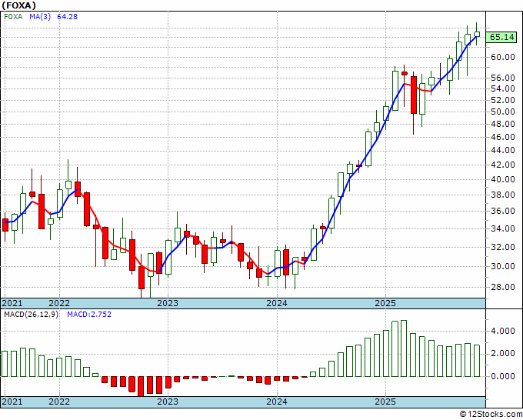Click the 50.00 price axis label
523x420 pixels.
(x=503, y=112)
